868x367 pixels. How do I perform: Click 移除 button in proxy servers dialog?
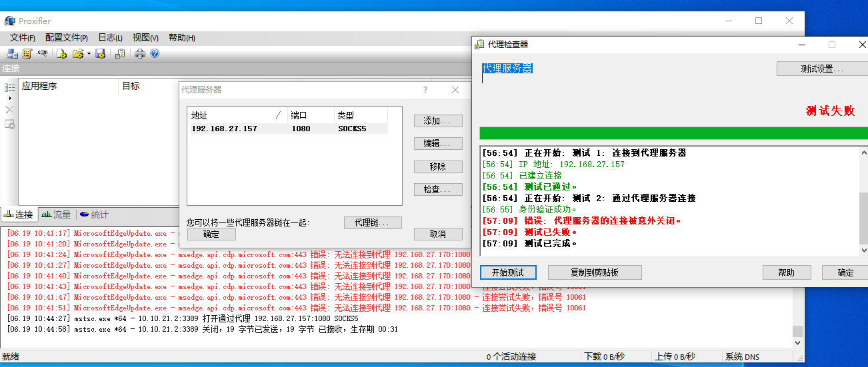click(x=438, y=167)
